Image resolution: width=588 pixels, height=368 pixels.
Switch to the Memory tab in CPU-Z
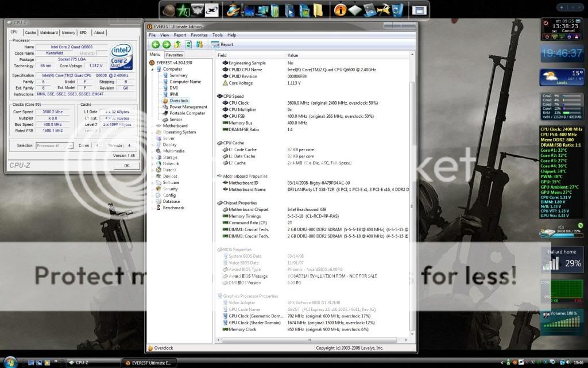[x=68, y=33]
